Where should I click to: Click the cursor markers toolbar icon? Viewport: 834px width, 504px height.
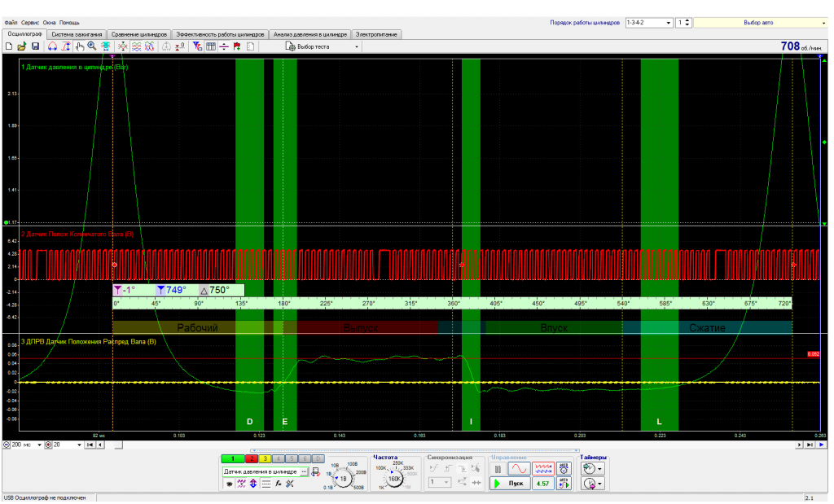coord(197,46)
